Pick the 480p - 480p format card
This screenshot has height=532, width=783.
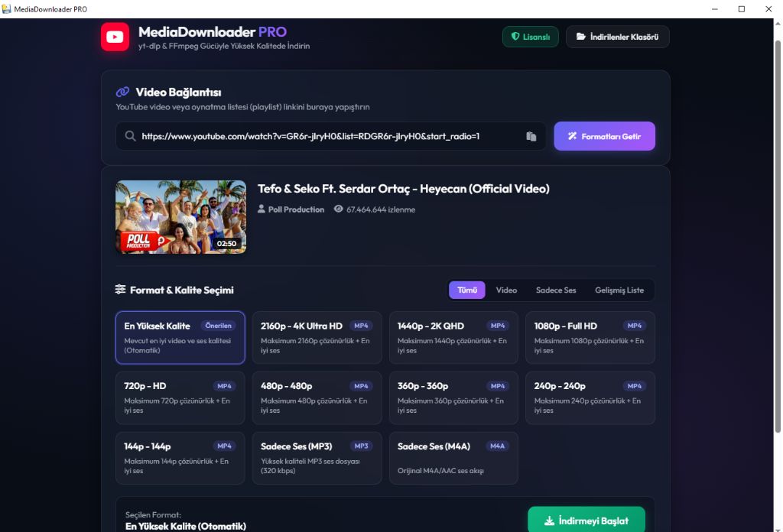(x=317, y=397)
